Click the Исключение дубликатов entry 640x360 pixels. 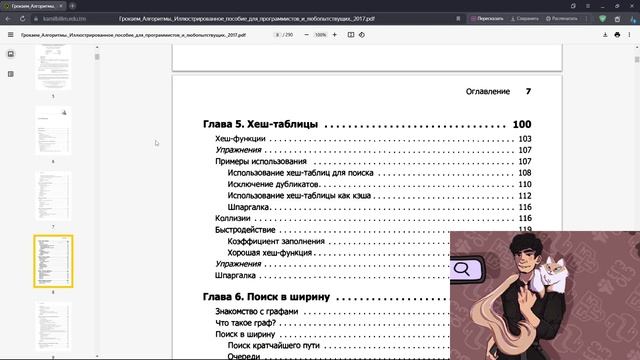pyautogui.click(x=273, y=184)
